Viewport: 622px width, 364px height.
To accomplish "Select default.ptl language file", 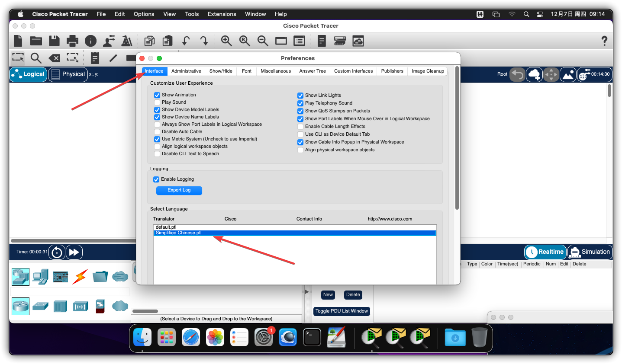I will (295, 227).
